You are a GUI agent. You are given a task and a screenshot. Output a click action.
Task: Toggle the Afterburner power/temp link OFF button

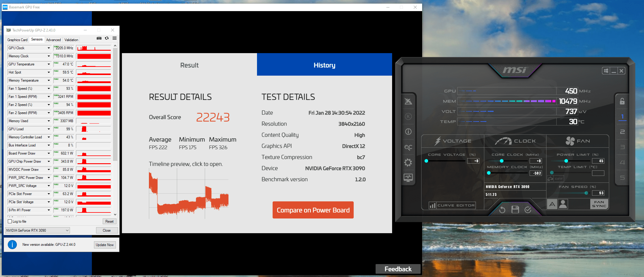[555, 179]
